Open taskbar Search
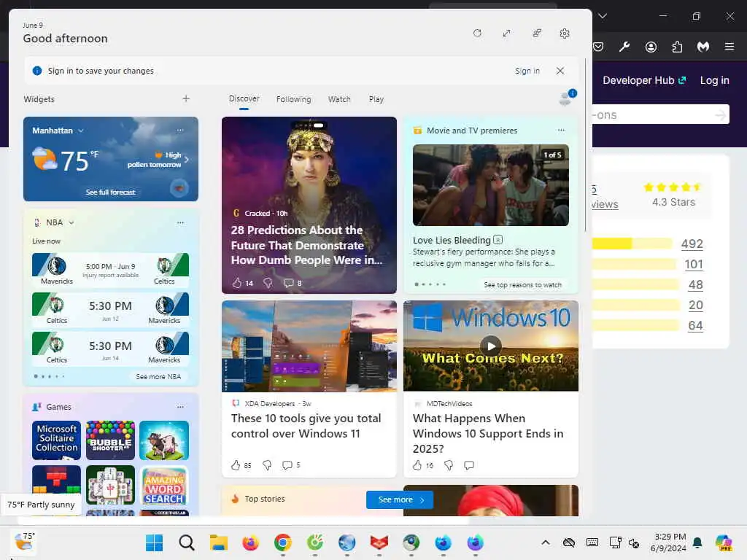 [x=186, y=542]
